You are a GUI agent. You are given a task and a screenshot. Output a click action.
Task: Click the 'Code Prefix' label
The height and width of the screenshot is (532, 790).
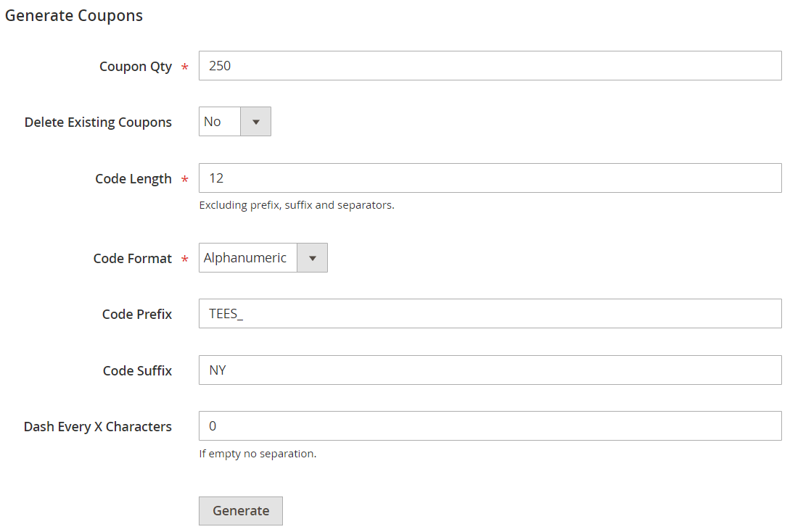pyautogui.click(x=137, y=315)
